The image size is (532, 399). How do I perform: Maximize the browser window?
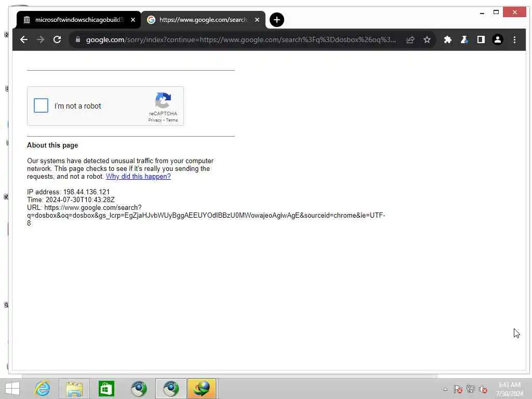click(x=496, y=12)
